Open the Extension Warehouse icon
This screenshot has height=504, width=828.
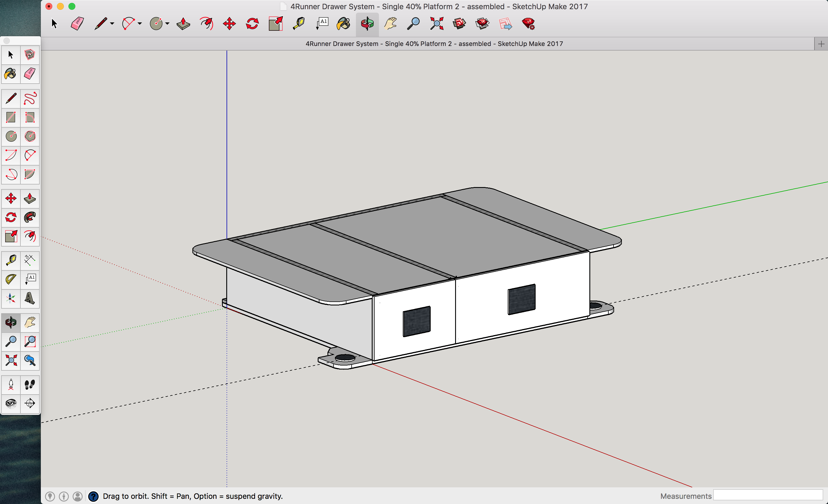(x=482, y=24)
